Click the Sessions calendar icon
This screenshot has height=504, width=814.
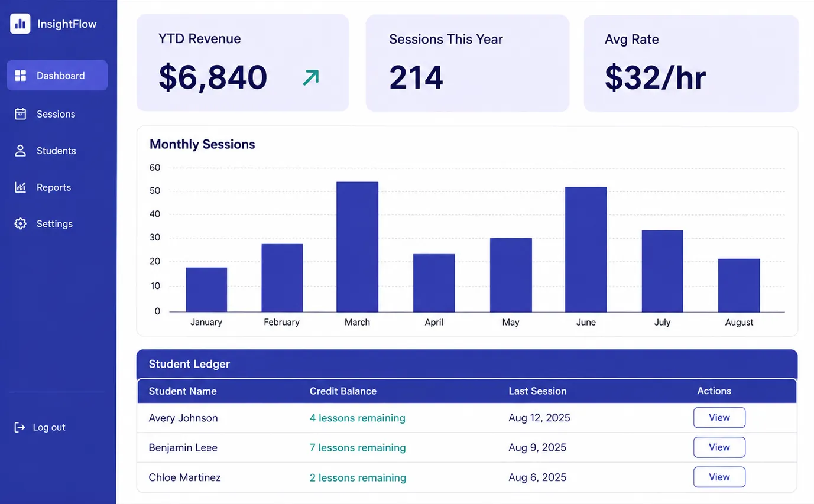click(21, 114)
